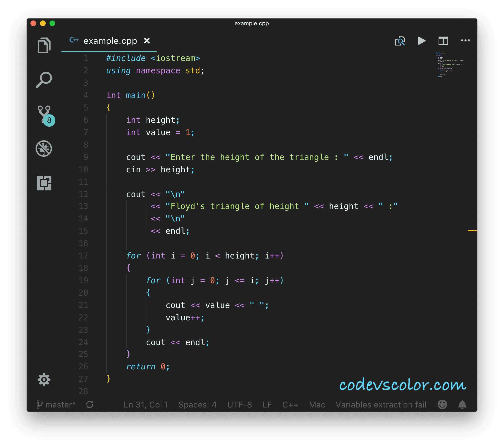Open the Extensions panel icon
The image size is (504, 447).
click(44, 183)
